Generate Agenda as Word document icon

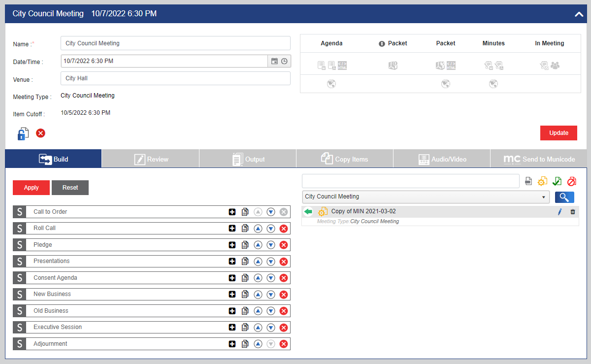click(x=322, y=65)
